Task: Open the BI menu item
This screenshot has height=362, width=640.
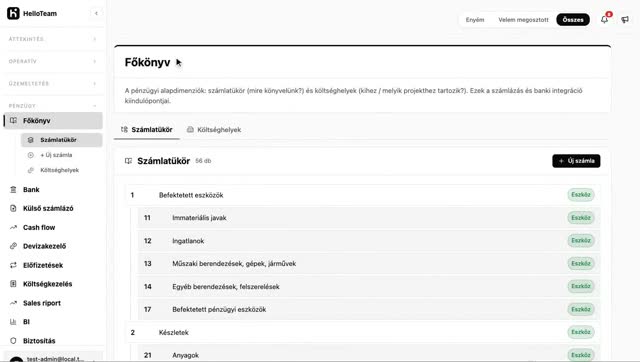Action: (x=53, y=322)
